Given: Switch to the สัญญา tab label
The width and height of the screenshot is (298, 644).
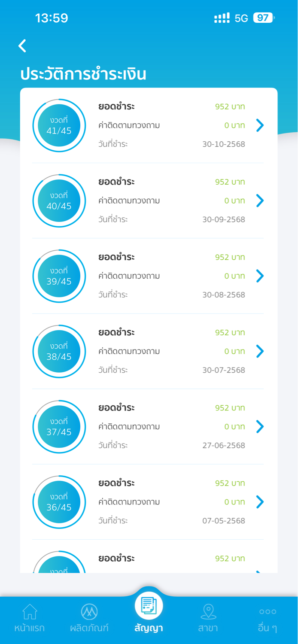Looking at the screenshot, I should [149, 628].
